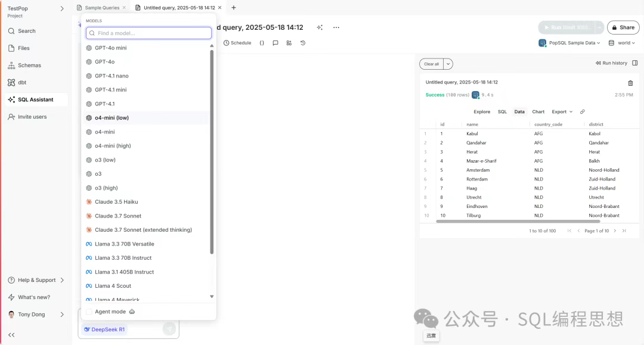Jump to last results page
The image size is (644, 345).
click(x=624, y=231)
